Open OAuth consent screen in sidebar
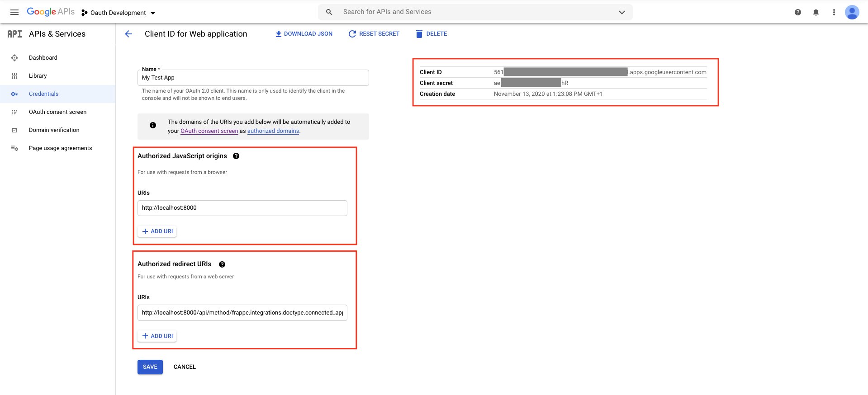The width and height of the screenshot is (868, 395). [x=57, y=112]
